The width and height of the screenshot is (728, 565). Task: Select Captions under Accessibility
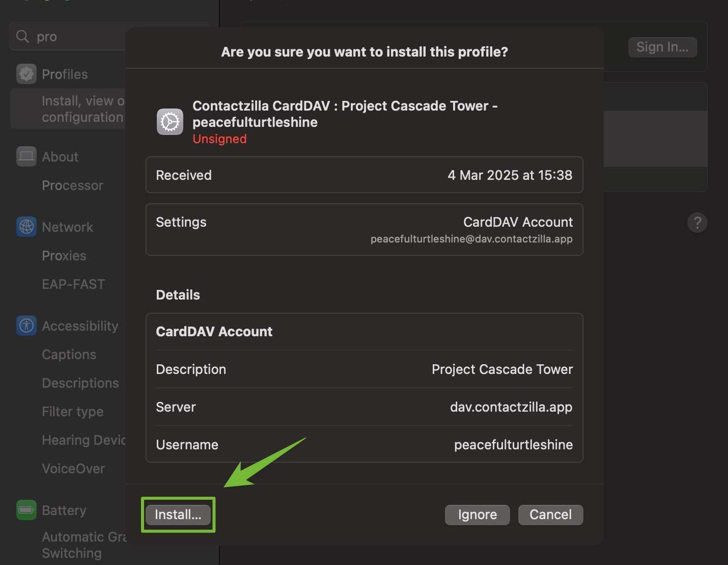(69, 355)
